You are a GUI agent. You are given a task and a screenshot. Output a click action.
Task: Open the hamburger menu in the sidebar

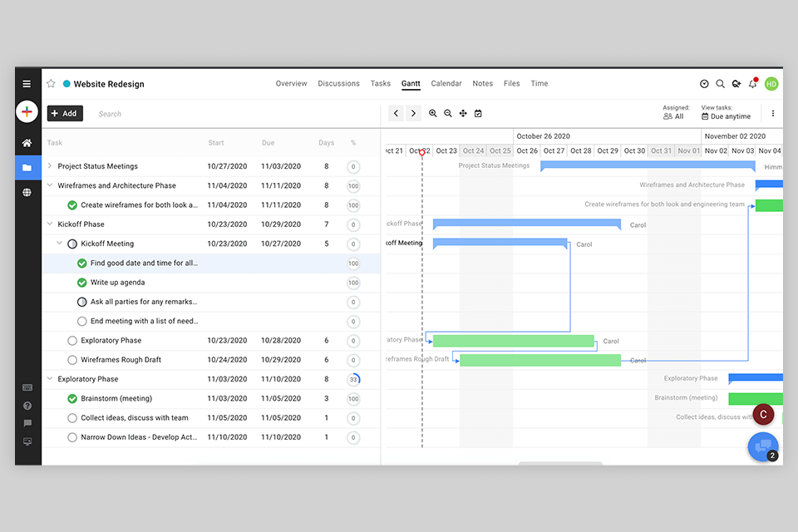(x=27, y=84)
